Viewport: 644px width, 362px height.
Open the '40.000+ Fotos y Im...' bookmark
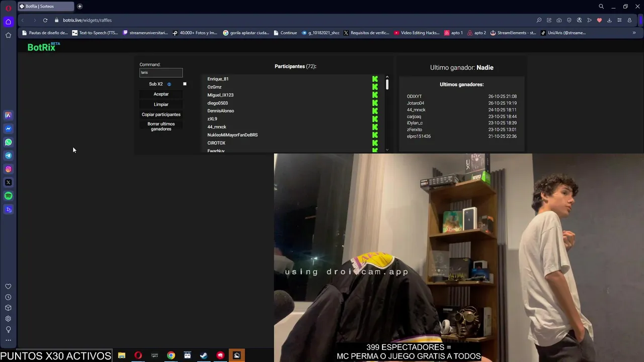(195, 33)
